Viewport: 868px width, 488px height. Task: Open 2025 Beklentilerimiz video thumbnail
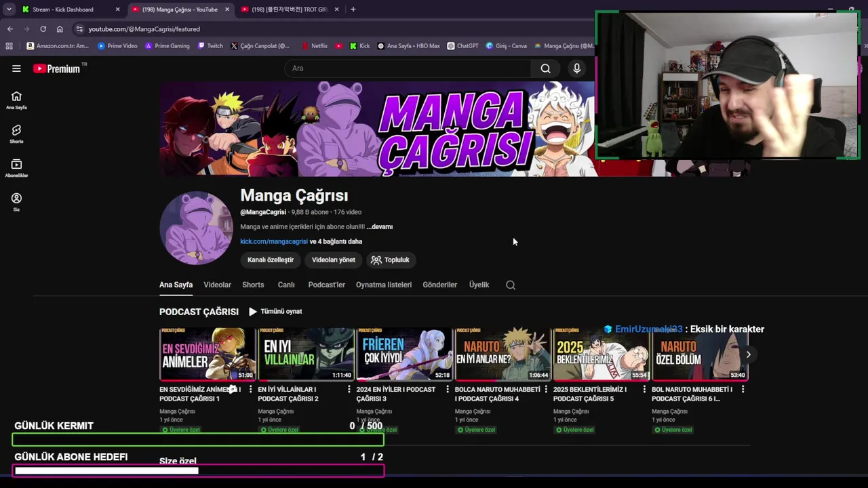601,354
